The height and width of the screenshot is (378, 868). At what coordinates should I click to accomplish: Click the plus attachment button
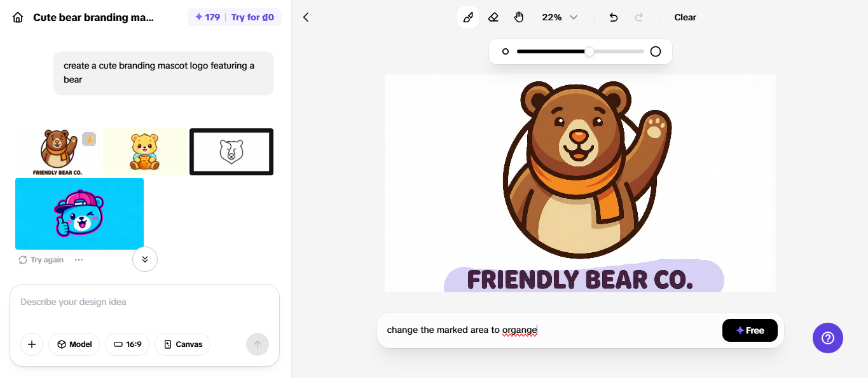click(x=32, y=344)
